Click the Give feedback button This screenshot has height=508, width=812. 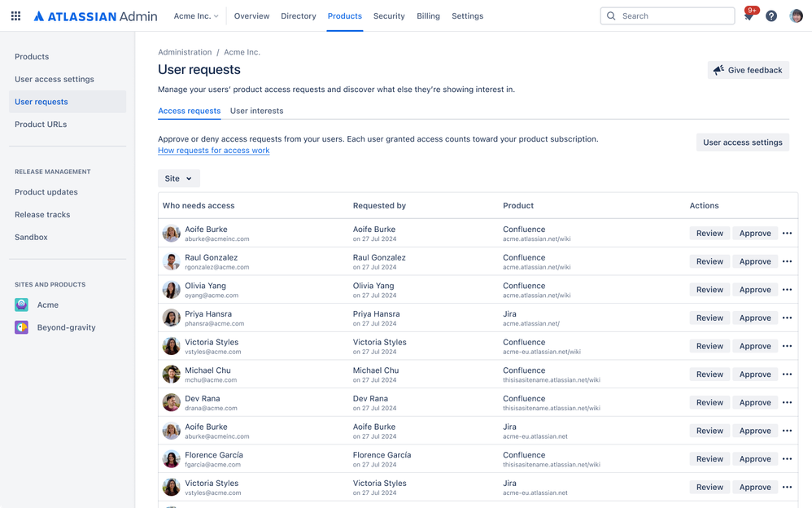[749, 70]
